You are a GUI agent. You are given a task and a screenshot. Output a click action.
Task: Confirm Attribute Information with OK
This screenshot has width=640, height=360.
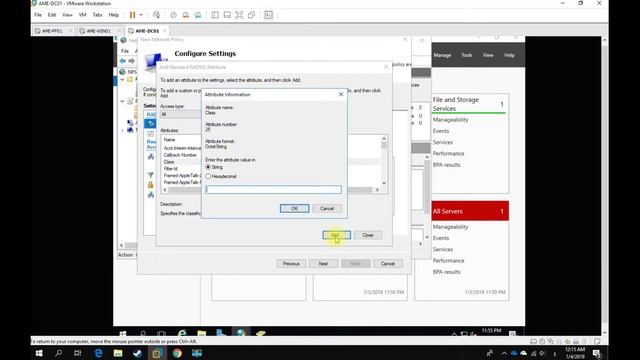(x=294, y=209)
